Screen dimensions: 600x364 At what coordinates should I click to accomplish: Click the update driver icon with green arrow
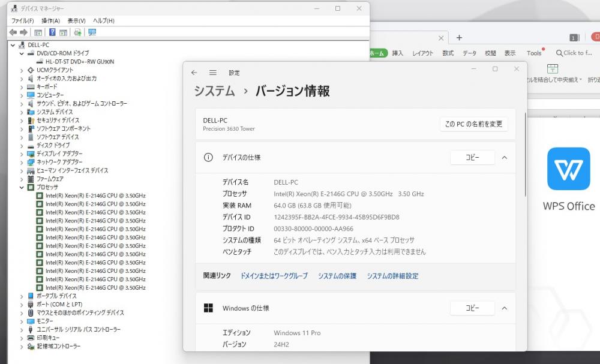[x=77, y=32]
